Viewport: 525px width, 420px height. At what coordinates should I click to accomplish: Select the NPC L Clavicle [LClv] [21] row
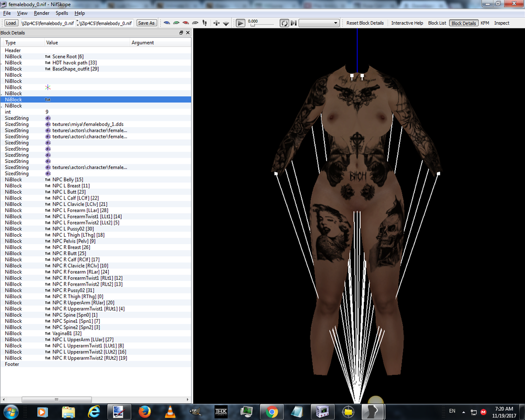pos(96,204)
